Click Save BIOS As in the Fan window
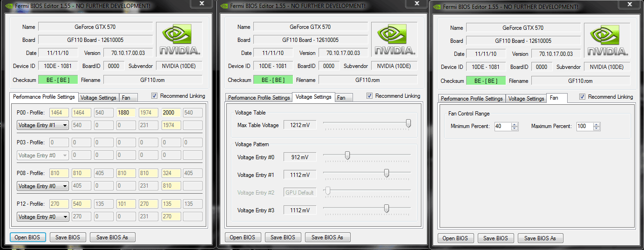The image size is (644, 250). 540,238
